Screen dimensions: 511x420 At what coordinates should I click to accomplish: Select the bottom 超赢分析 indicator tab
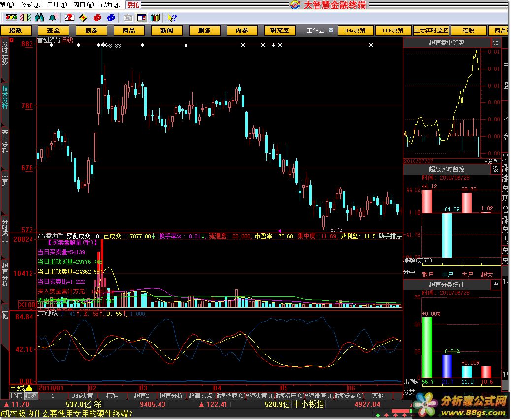[x=170, y=396]
